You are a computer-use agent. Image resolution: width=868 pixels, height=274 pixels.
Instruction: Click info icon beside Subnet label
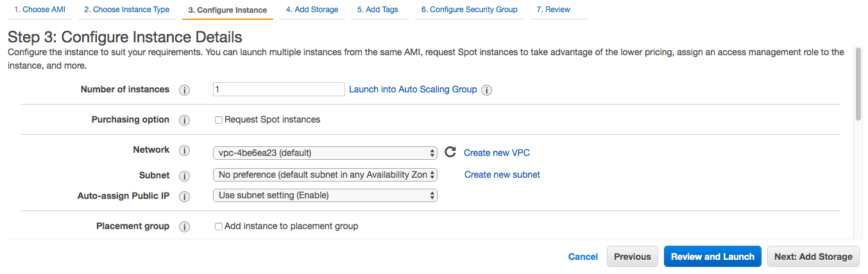coord(185,175)
